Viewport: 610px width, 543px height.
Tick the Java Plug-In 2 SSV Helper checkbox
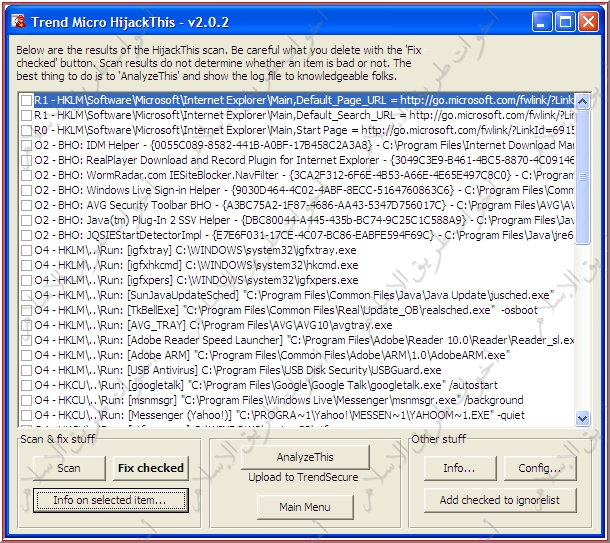(x=26, y=220)
